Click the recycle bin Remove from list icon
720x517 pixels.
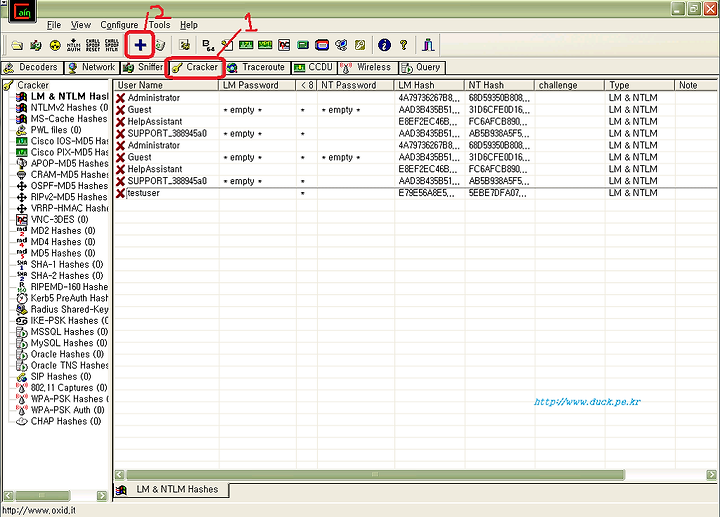coord(160,45)
